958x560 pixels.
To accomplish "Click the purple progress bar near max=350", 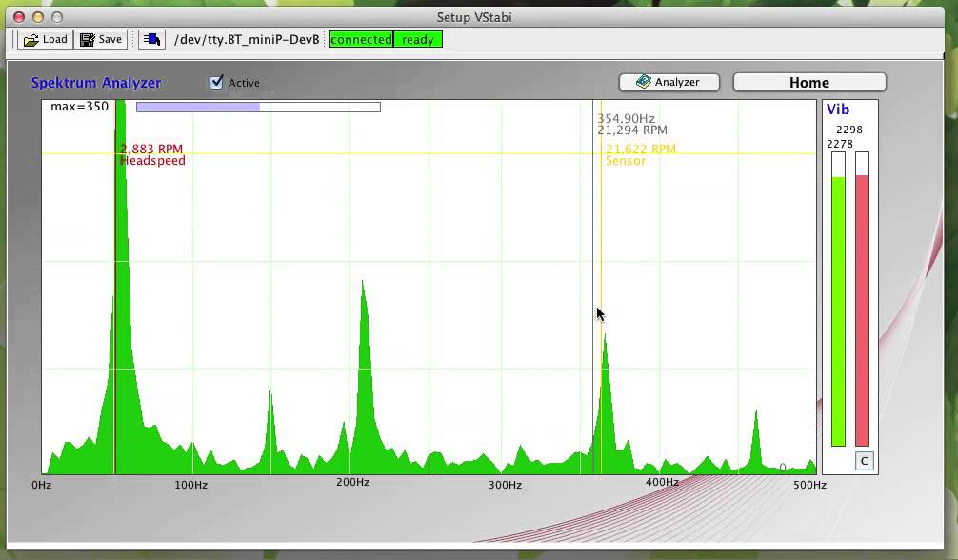I will [258, 107].
